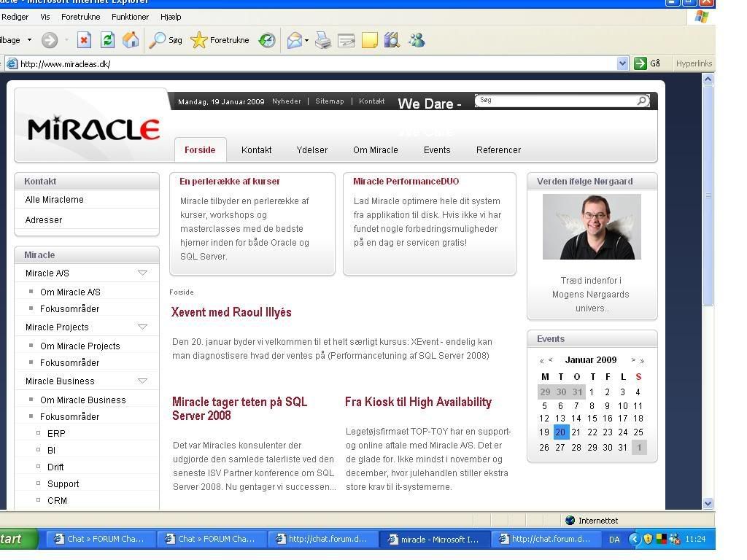The width and height of the screenshot is (747, 560).
Task: Click the magnifier icon in site search box
Action: [642, 101]
